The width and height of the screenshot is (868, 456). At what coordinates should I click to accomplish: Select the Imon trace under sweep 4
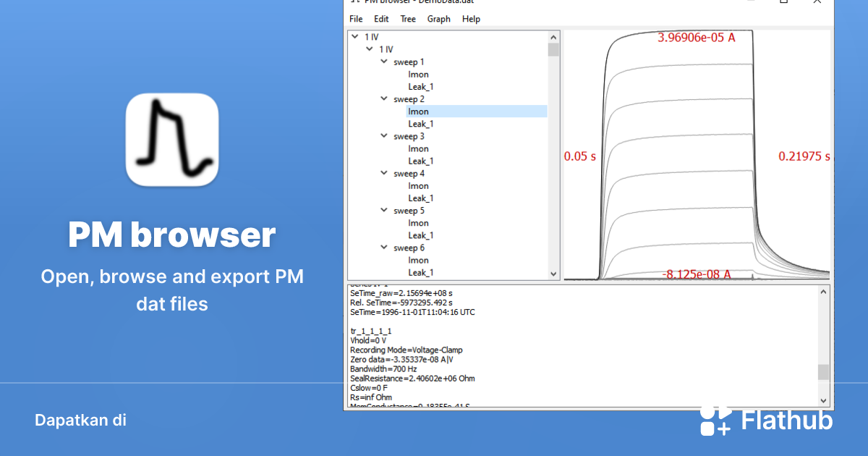click(418, 185)
